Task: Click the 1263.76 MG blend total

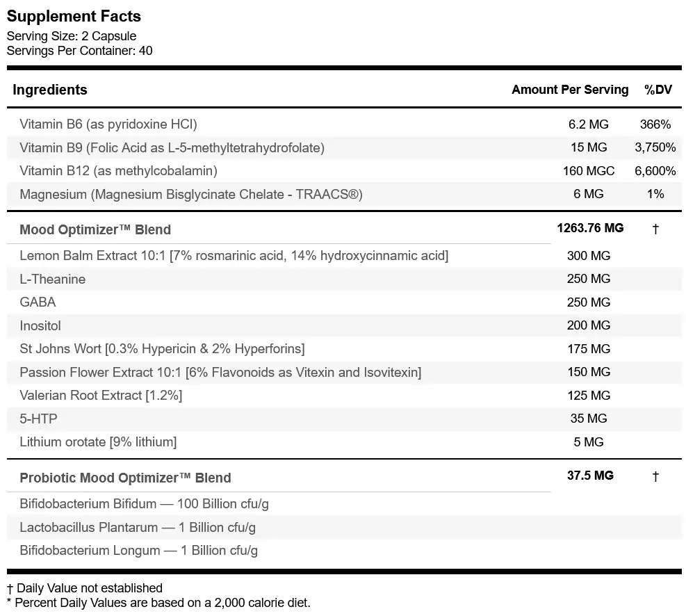Action: pyautogui.click(x=590, y=228)
